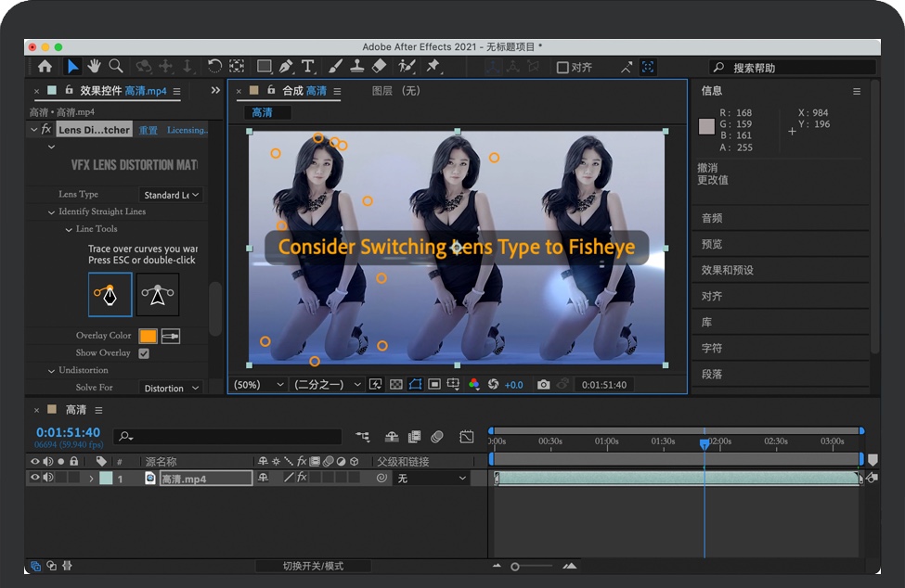Viewport: 905px width, 588px height.
Task: Pick the Clone Stamp tool
Action: click(x=356, y=66)
